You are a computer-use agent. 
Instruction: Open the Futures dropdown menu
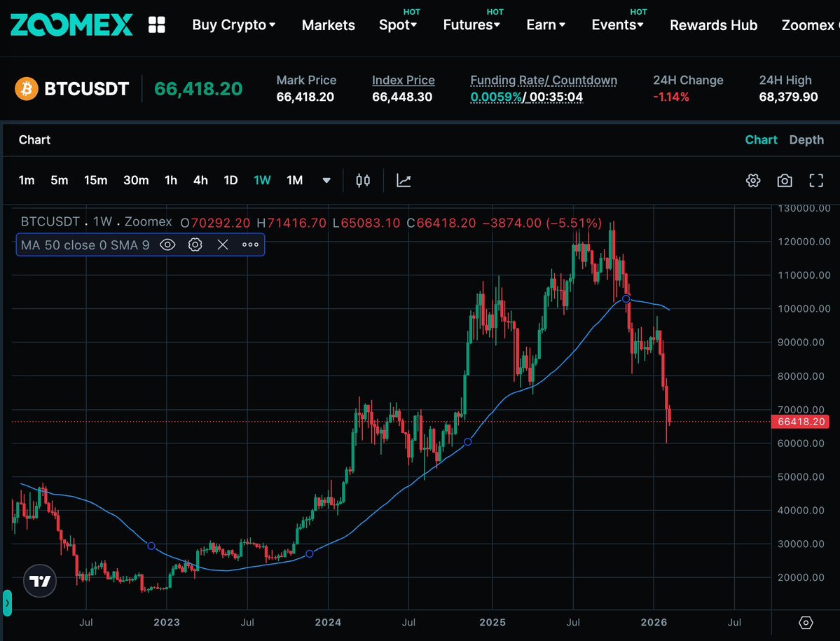click(x=471, y=25)
